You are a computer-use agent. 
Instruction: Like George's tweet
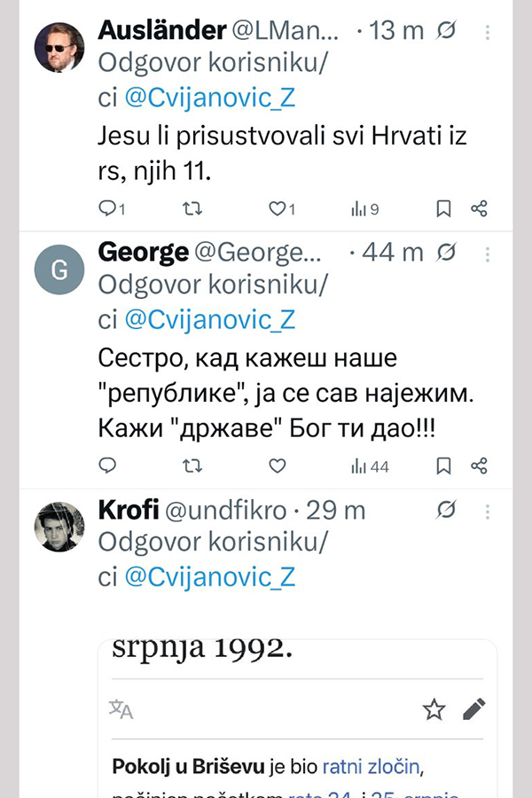coord(278,465)
